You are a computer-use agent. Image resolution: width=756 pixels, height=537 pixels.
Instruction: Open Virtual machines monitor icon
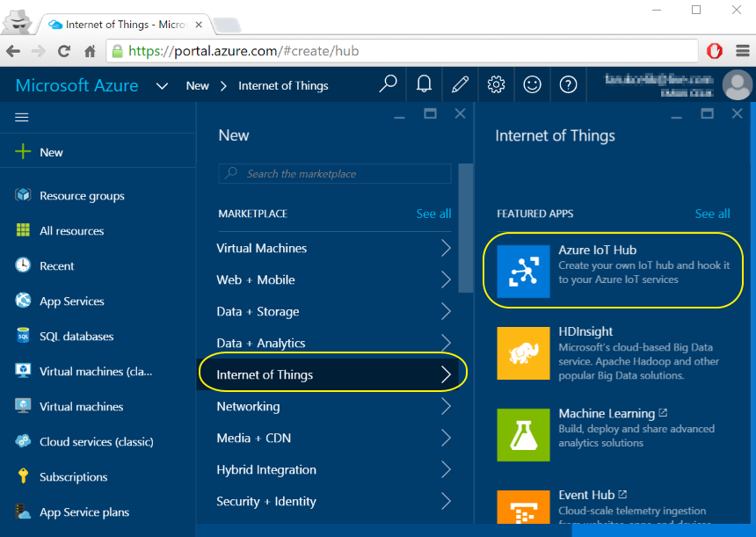[23, 406]
